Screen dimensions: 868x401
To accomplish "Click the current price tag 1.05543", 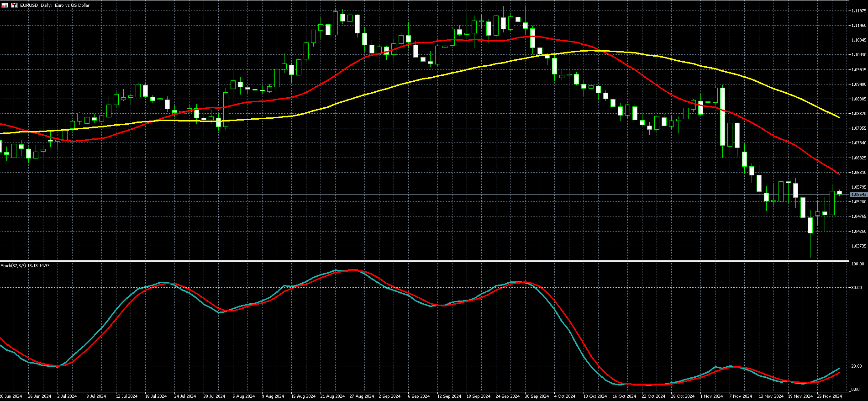I will pos(858,195).
